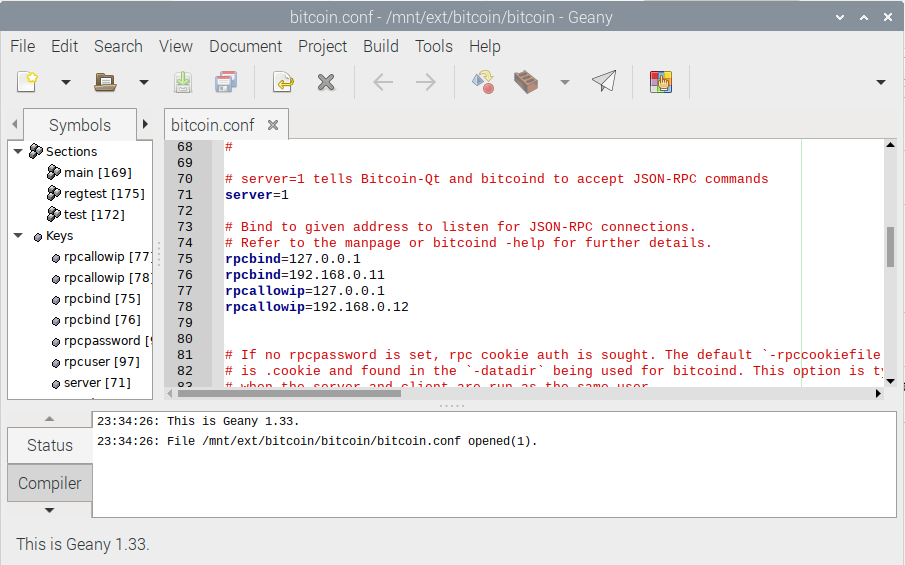This screenshot has width=905, height=565.
Task: Click the Save file icon
Action: (183, 82)
